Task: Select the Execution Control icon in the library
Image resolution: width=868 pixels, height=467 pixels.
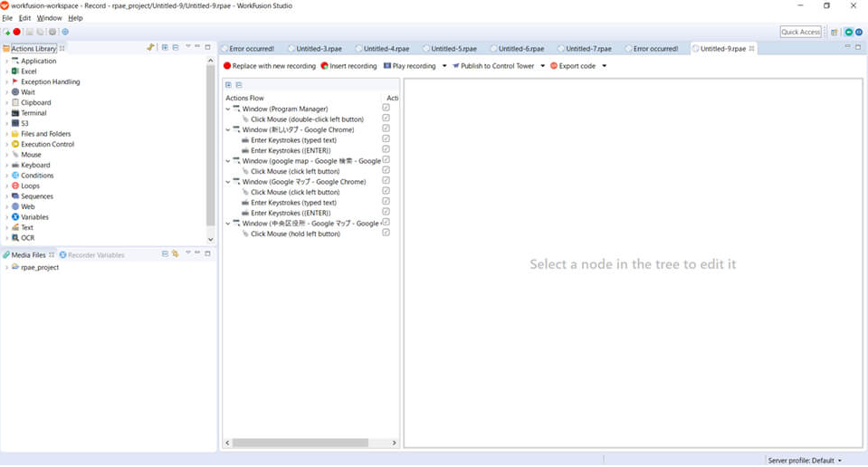Action: 15,145
